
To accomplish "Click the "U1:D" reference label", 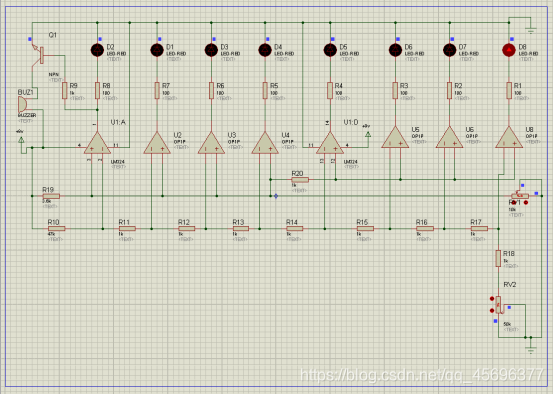I will [x=351, y=122].
